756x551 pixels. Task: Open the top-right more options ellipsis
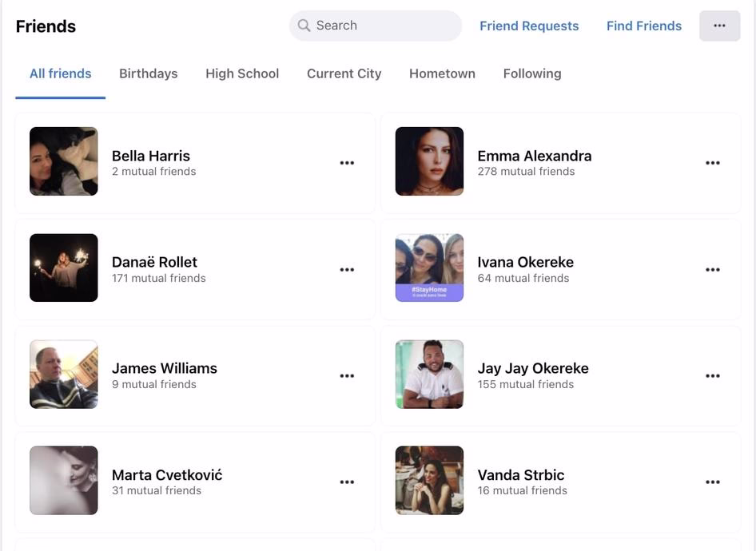point(718,26)
